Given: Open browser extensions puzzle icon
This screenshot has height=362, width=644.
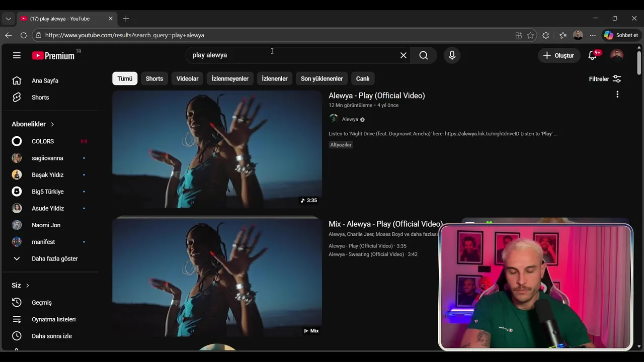Looking at the screenshot, I should [x=546, y=35].
